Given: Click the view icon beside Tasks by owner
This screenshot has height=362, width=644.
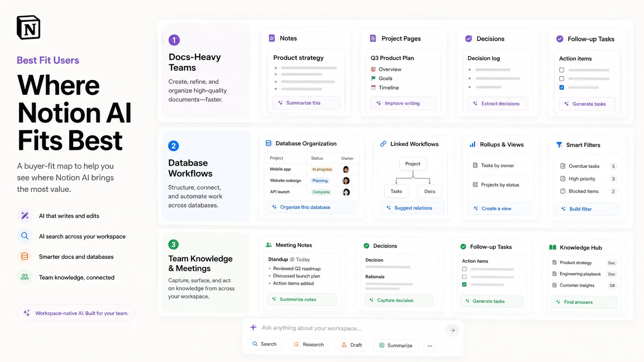Looking at the screenshot, I should [x=475, y=165].
